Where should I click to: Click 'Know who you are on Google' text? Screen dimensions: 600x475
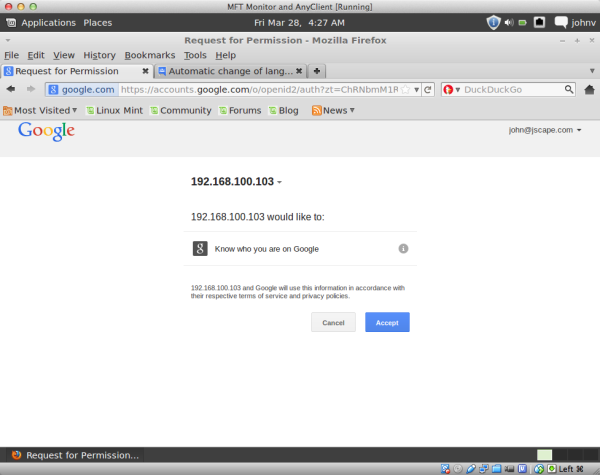(267, 249)
